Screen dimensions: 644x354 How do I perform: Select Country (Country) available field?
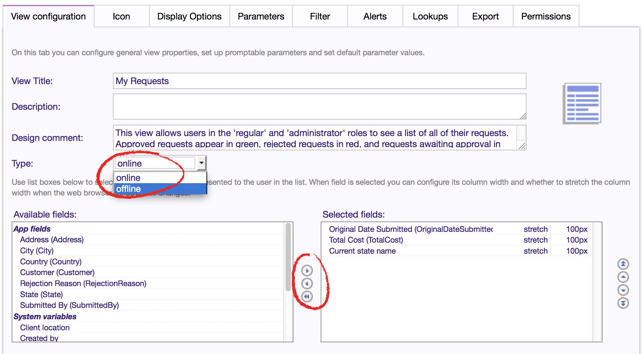[x=148, y=262]
